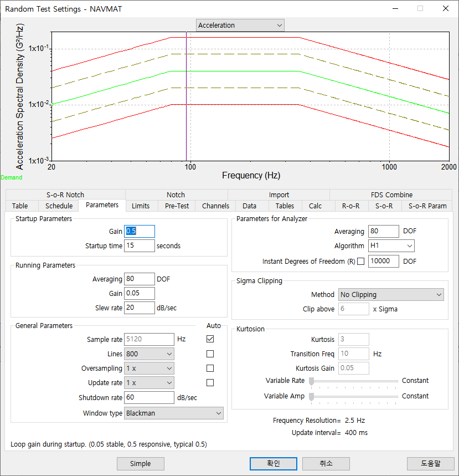Click the Running Gain 0.05 field
Viewport: 459px width, 476px height.
point(139,293)
